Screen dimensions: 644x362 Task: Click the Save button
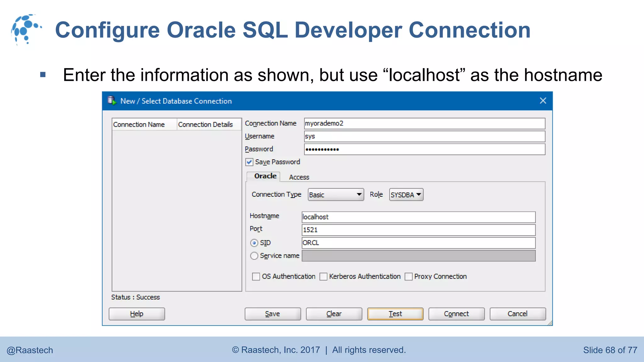coord(273,314)
